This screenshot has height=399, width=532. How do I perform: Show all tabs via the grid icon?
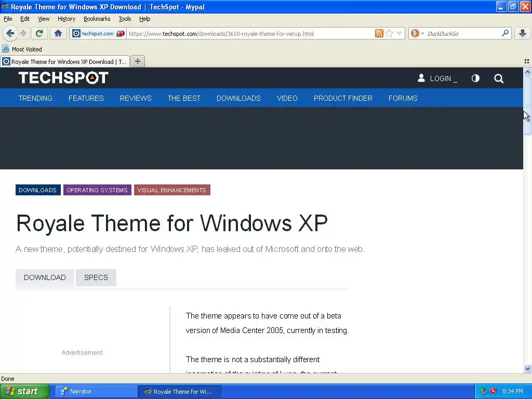tap(527, 61)
